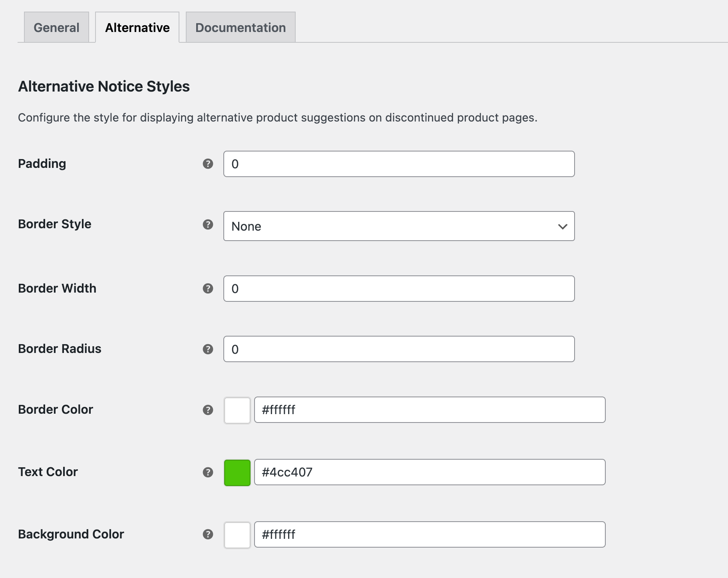Click the Text Color help icon
This screenshot has height=578, width=728.
pyautogui.click(x=208, y=472)
